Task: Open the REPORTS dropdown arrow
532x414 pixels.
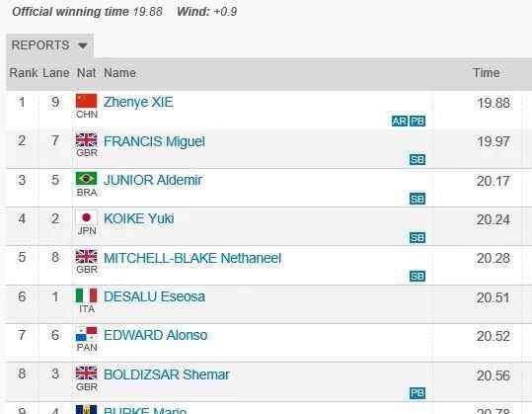Action: coord(83,45)
